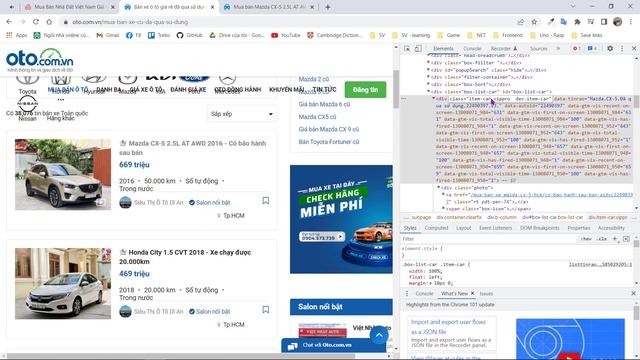Viewport: 640px width, 360px height.
Task: Open the Mazda CX-5 car photo thumbnail
Action: click(63, 174)
